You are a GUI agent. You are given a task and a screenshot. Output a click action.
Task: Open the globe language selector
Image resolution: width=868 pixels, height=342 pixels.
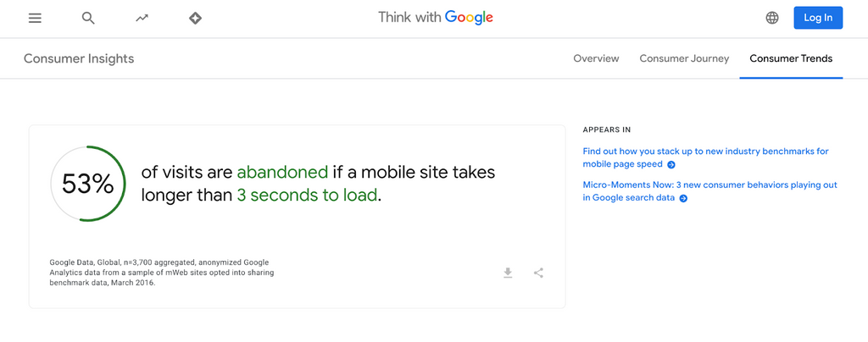pos(771,18)
